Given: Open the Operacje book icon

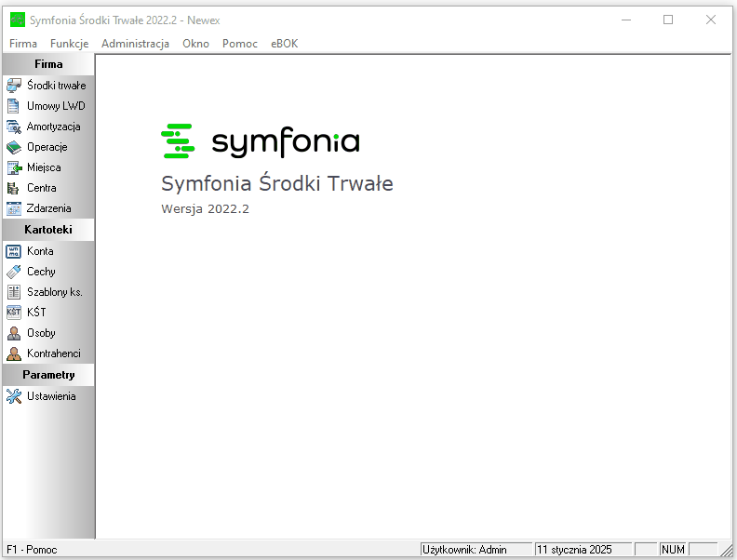Looking at the screenshot, I should 14,147.
